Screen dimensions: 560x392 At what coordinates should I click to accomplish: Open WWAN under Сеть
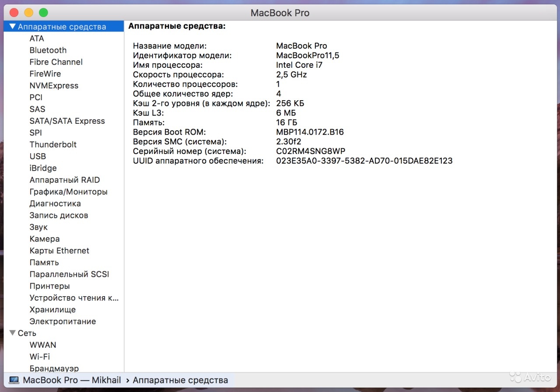(x=43, y=345)
